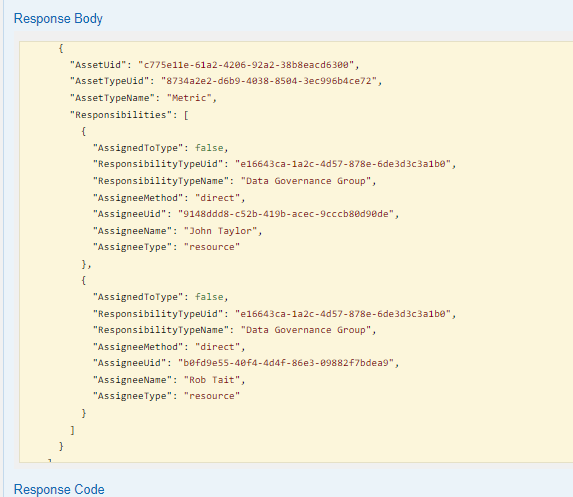Image resolution: width=573 pixels, height=497 pixels.
Task: Click the "AssigneeMethod" key in Rob Tait's block
Action: pyautogui.click(x=137, y=347)
